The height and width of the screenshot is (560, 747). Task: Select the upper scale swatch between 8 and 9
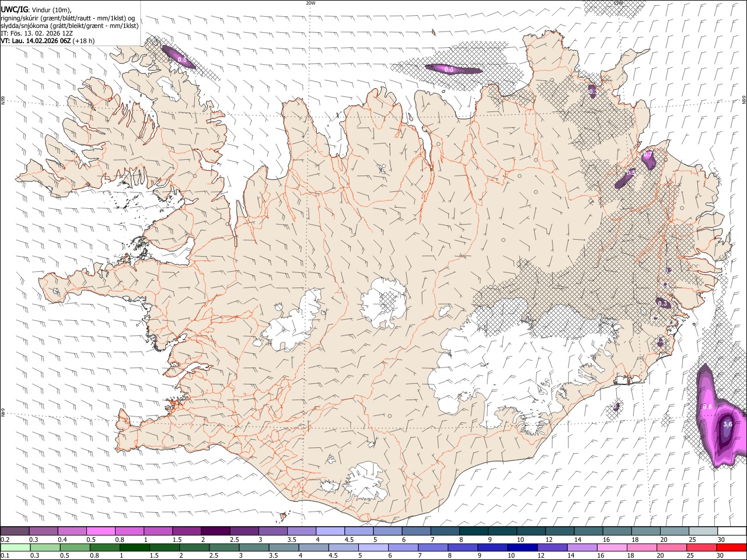click(x=473, y=531)
